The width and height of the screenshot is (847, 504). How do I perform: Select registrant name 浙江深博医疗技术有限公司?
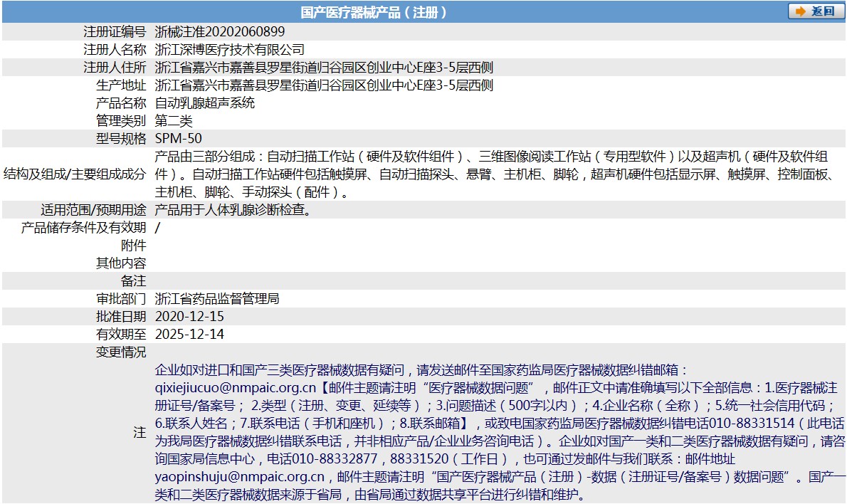pos(230,50)
